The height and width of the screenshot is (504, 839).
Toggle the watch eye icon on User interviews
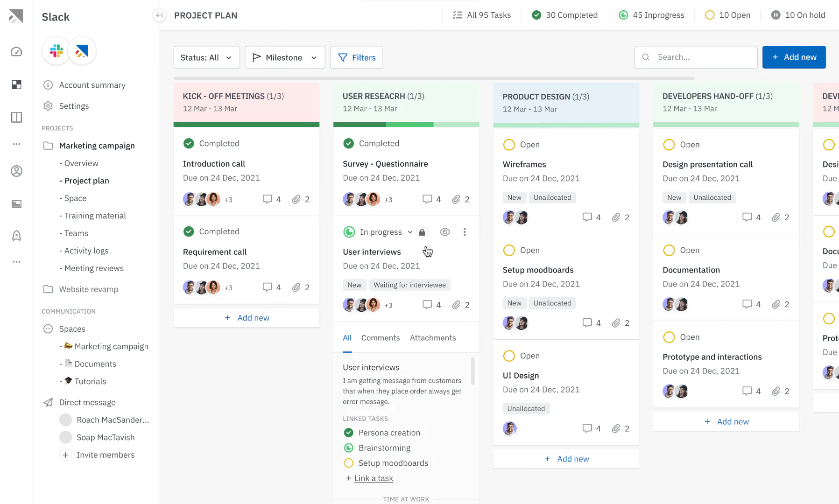coord(445,232)
